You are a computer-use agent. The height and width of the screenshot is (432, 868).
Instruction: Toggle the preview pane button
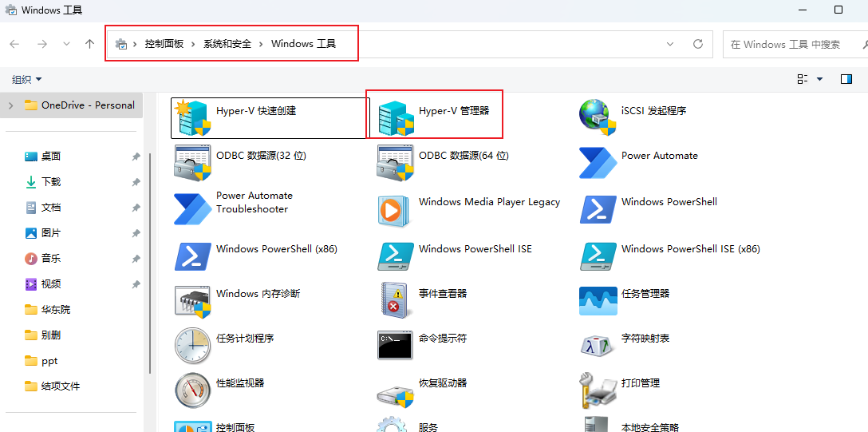pyautogui.click(x=846, y=79)
